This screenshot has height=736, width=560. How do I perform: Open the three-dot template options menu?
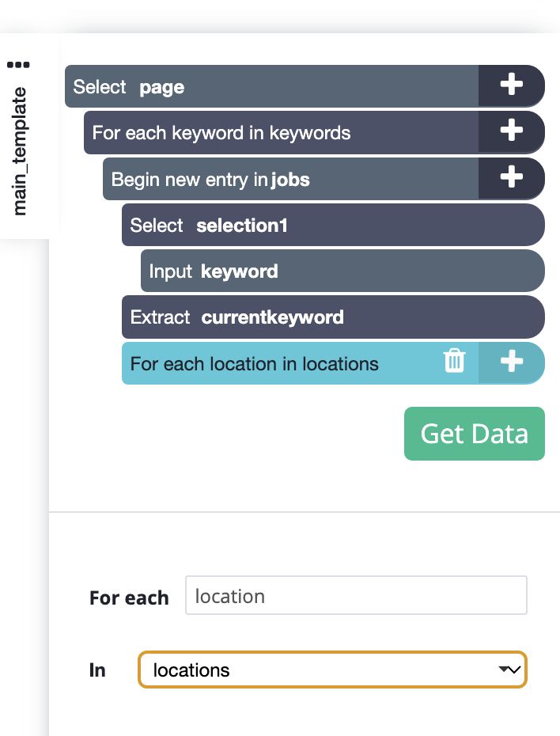[18, 65]
